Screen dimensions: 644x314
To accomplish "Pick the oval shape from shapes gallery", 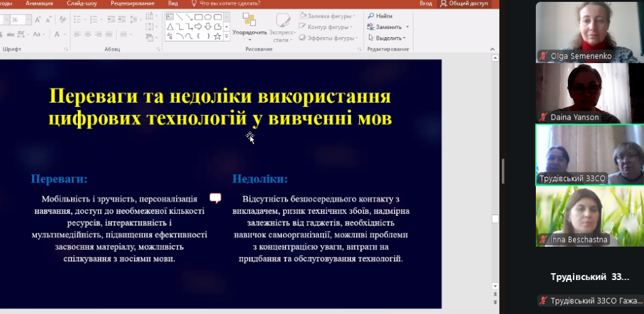I will [208, 17].
